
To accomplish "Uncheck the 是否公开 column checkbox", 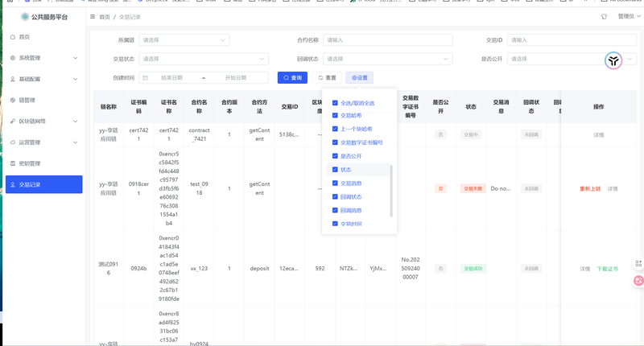I will coord(335,156).
